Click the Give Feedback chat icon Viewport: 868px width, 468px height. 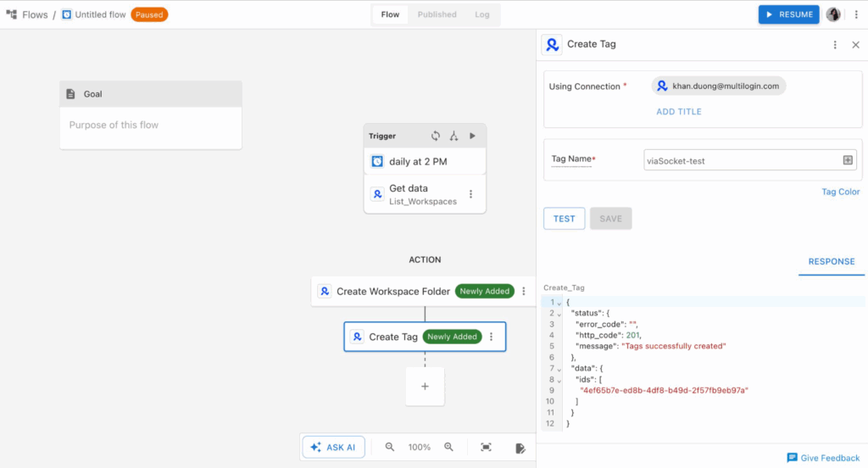point(793,458)
